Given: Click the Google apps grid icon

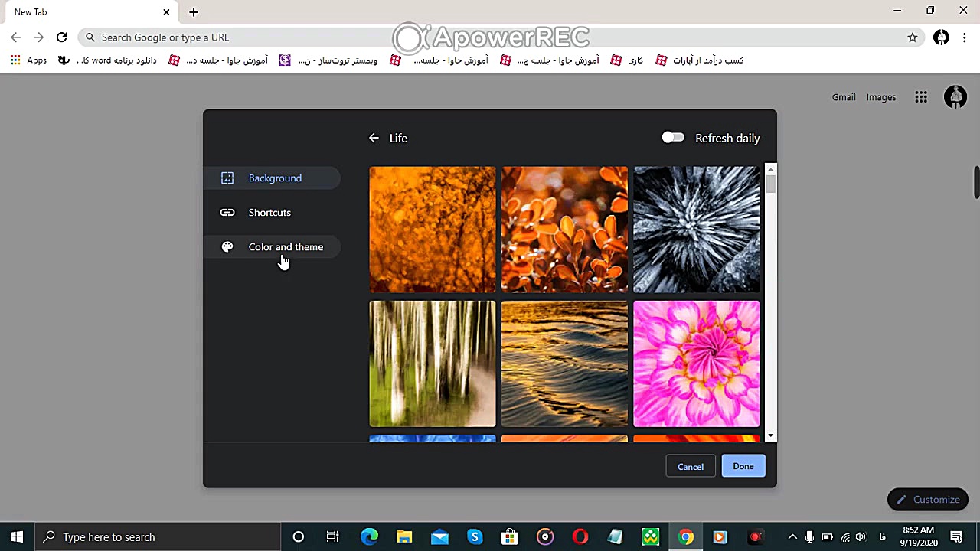Looking at the screenshot, I should tap(921, 97).
